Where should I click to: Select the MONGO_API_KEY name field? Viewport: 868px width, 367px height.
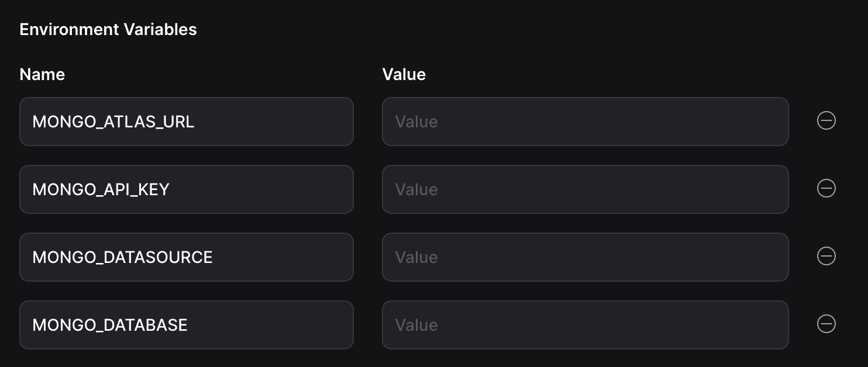[187, 189]
